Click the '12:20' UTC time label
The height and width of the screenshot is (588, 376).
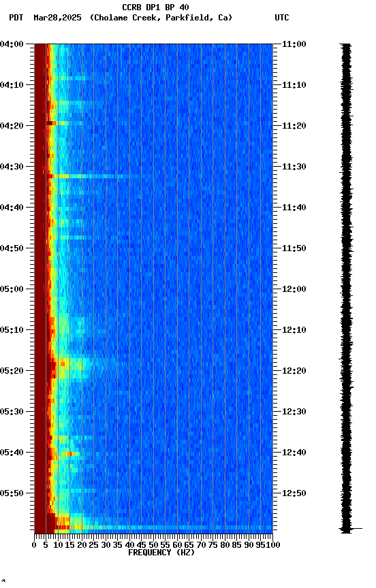(x=294, y=371)
